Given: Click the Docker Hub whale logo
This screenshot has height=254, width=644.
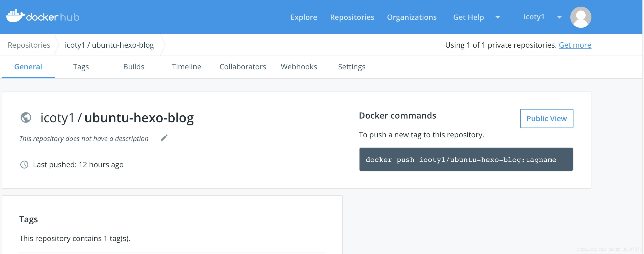Looking at the screenshot, I should tap(43, 16).
